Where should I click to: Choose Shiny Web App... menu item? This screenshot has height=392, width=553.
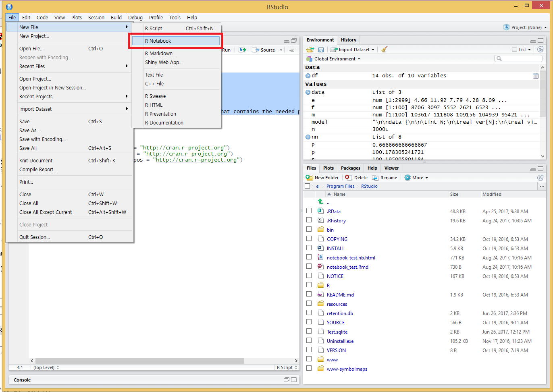click(x=176, y=62)
